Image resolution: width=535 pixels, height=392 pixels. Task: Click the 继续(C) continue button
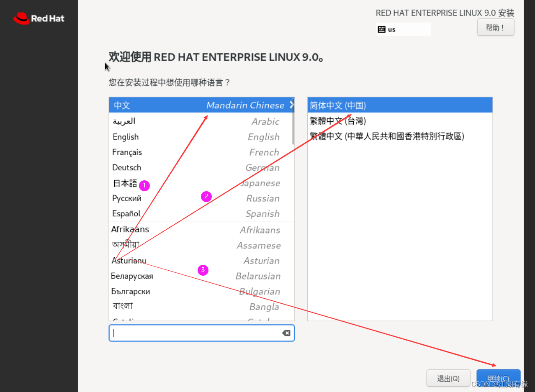[x=498, y=378]
